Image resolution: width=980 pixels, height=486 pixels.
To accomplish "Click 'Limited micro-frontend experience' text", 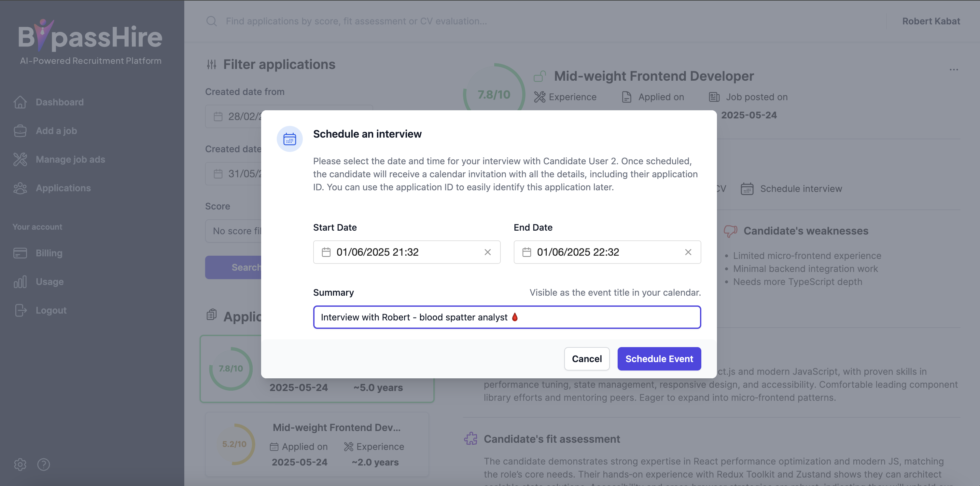I will click(807, 256).
